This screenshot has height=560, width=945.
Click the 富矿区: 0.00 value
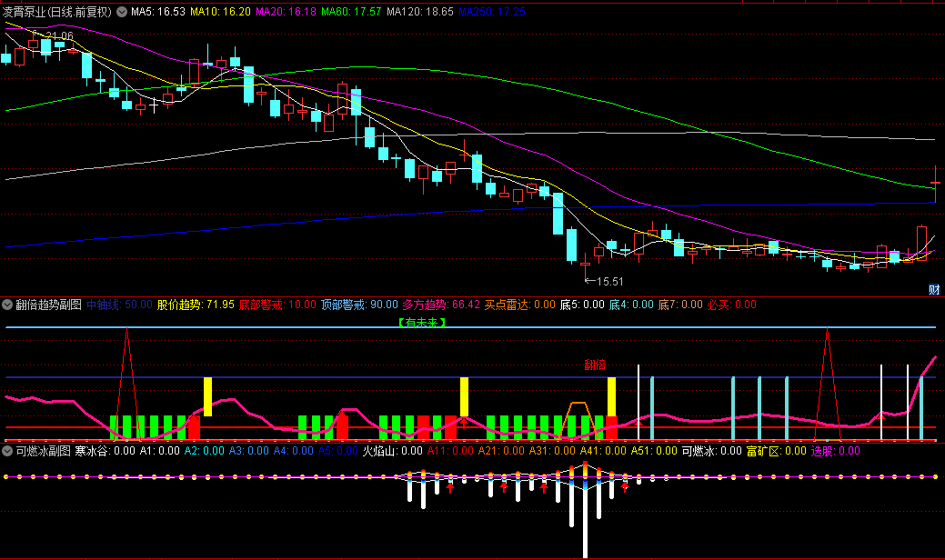click(x=776, y=451)
